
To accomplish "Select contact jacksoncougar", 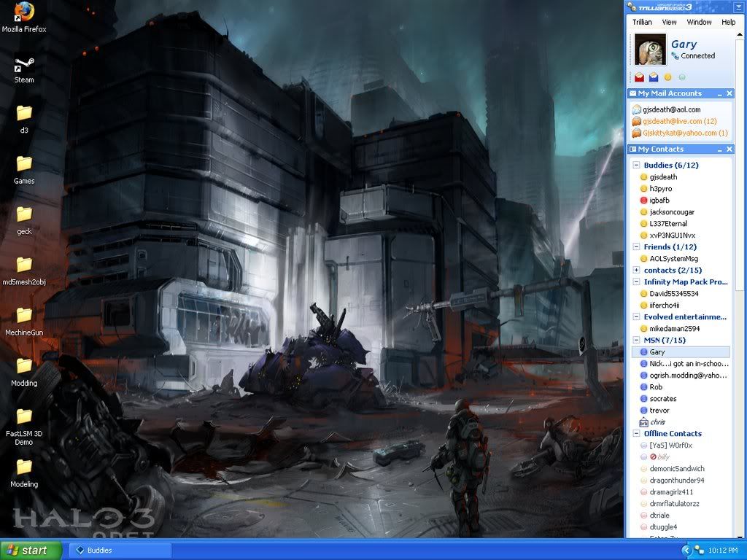I will 672,212.
